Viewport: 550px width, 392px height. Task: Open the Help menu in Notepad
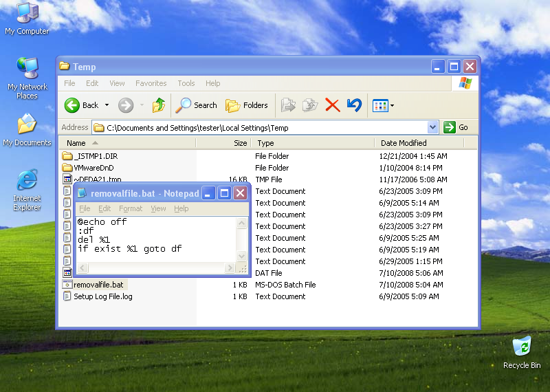181,208
